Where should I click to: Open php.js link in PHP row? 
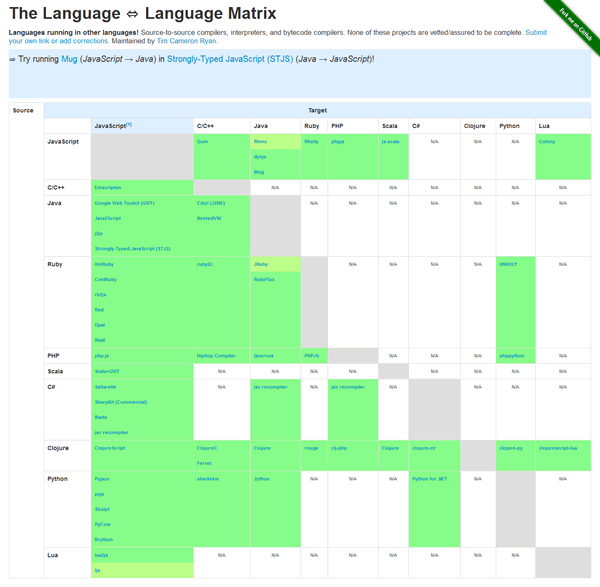click(x=101, y=356)
